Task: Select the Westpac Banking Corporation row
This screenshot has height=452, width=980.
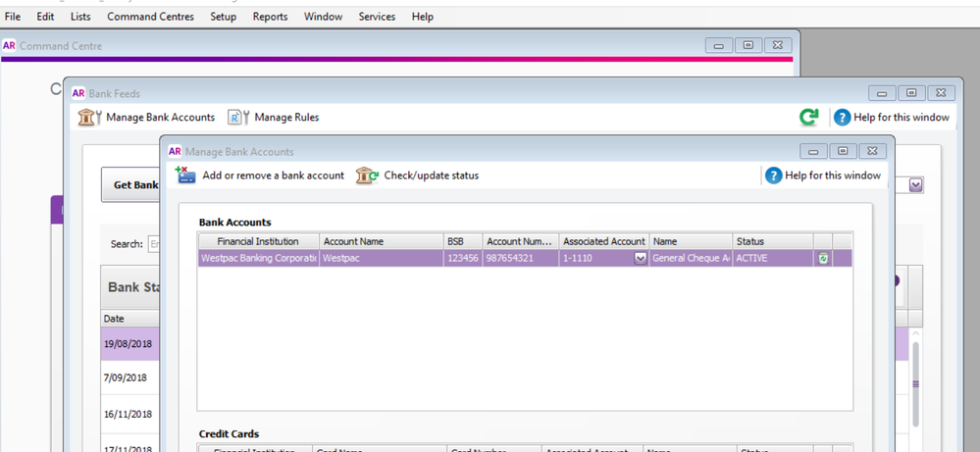Action: [259, 259]
